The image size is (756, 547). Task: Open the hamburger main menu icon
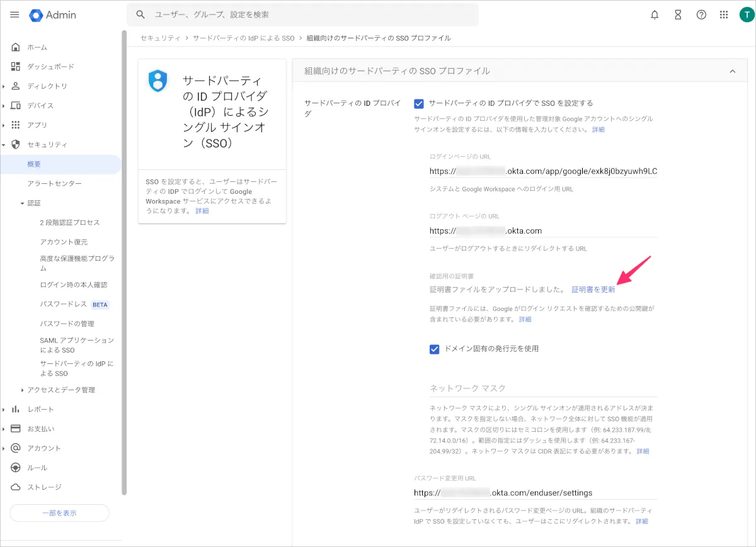pos(14,14)
